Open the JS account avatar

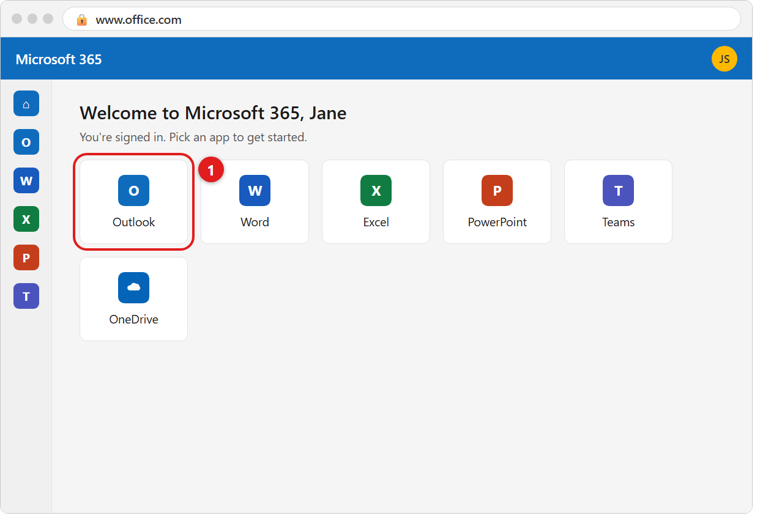pos(724,59)
